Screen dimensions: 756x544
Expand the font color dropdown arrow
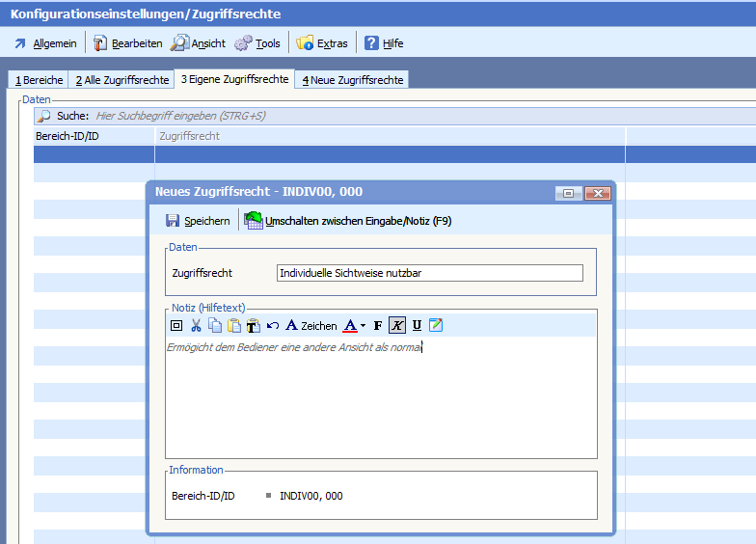coord(364,326)
